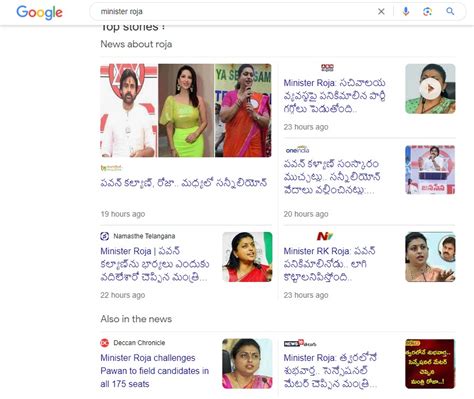Screen dimensions: 474x399
Task: Open the large three-person collage story image
Action: click(x=186, y=110)
